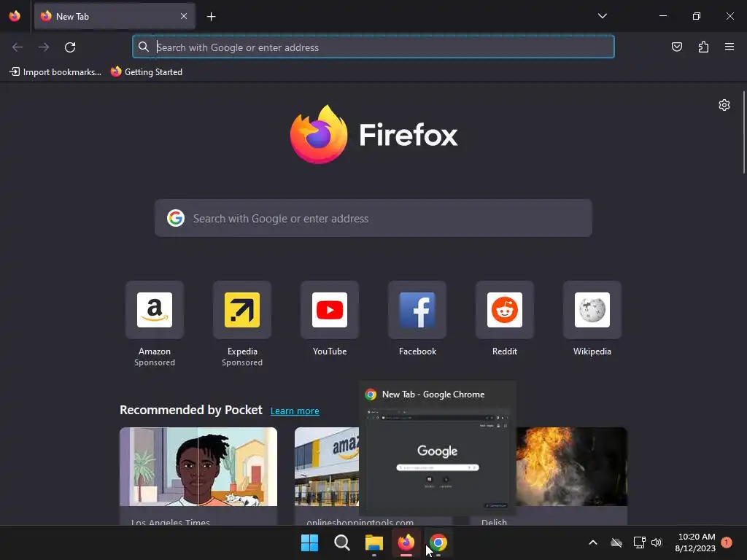Click the New Tab tab label

(72, 16)
